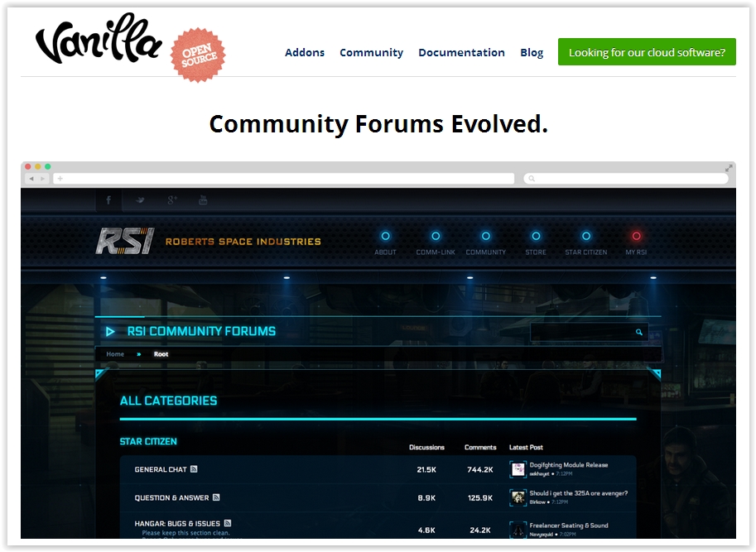
Task: Click the '21.5K' discussions count
Action: 426,469
